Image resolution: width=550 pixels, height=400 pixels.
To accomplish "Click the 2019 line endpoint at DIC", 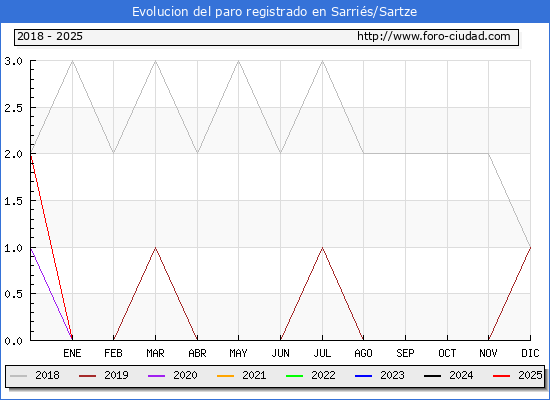I will point(530,248).
